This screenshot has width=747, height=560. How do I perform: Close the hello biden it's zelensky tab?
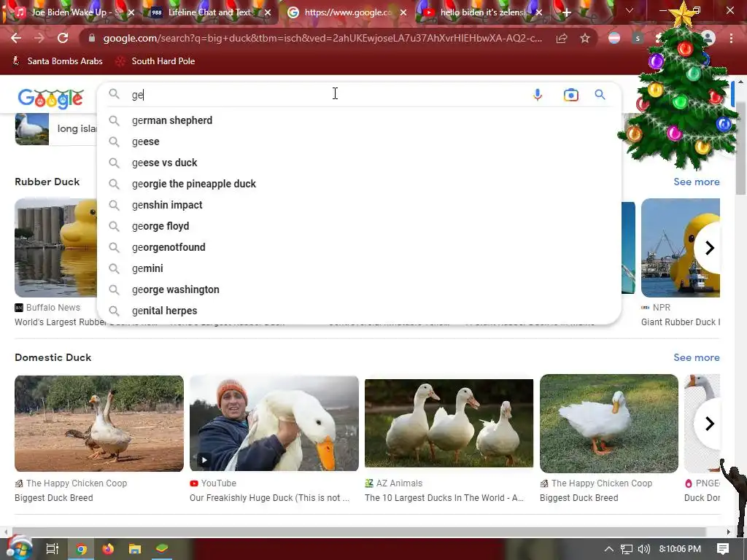539,12
